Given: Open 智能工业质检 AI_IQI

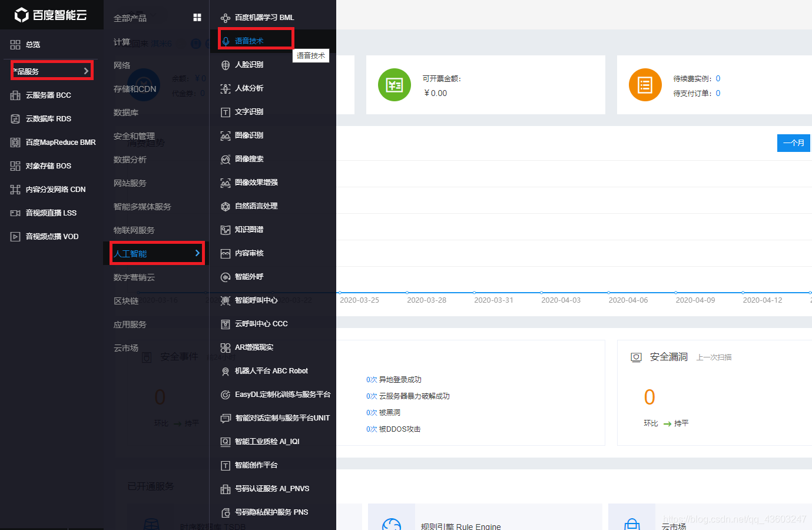Looking at the screenshot, I should (267, 442).
